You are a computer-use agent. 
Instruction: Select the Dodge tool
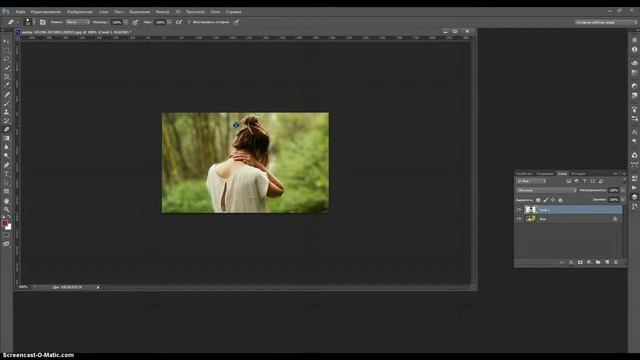click(x=7, y=156)
